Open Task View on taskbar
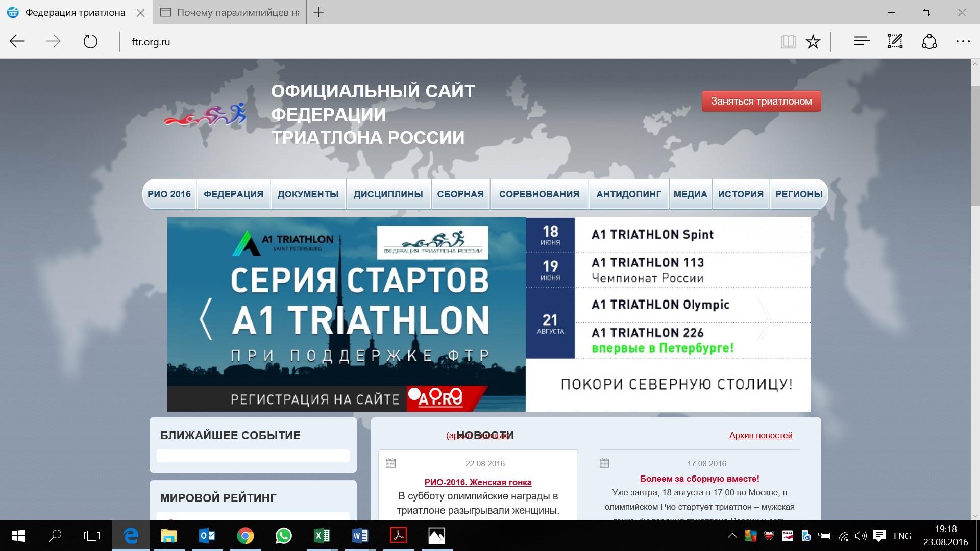 click(92, 536)
